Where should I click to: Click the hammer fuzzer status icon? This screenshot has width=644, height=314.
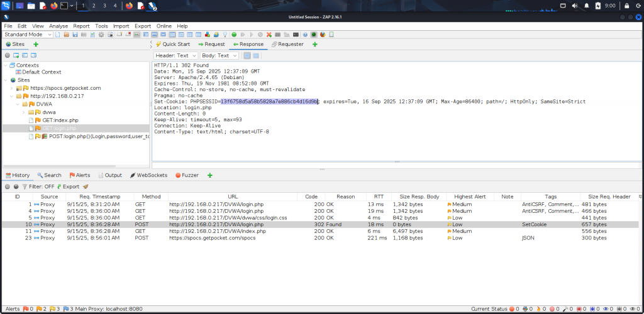(565, 309)
